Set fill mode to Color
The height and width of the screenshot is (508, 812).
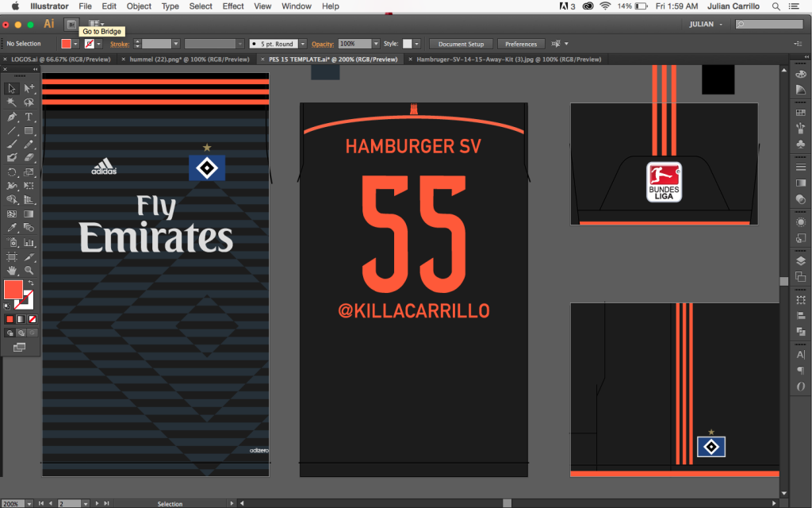pyautogui.click(x=10, y=319)
